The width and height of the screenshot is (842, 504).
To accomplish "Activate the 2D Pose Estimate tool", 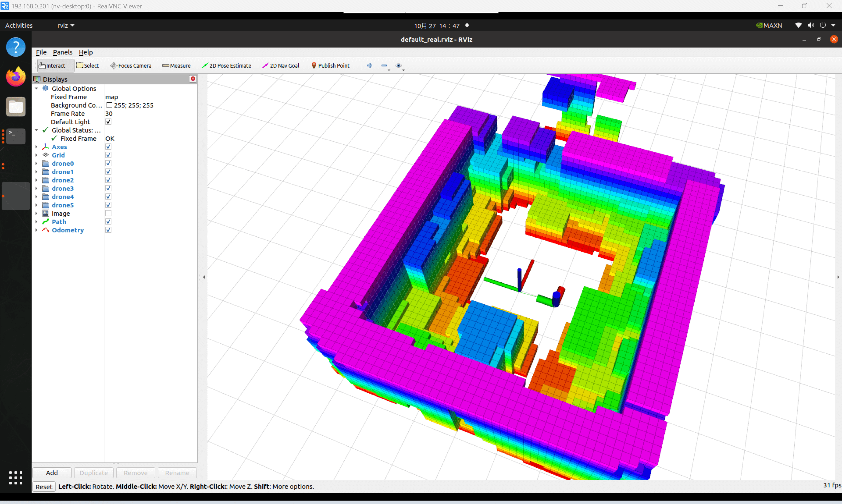I will click(226, 65).
